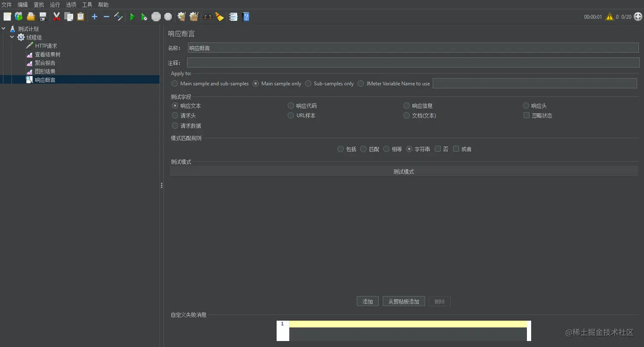The image size is (644, 347).
Task: Open the 帮助 menu
Action: pyautogui.click(x=103, y=5)
